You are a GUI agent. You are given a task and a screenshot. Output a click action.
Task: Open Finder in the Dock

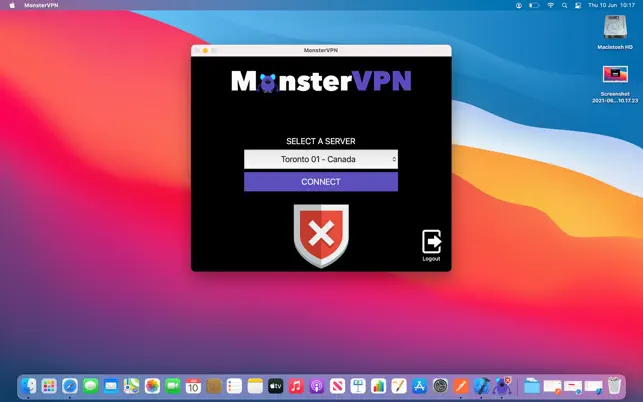click(28, 386)
